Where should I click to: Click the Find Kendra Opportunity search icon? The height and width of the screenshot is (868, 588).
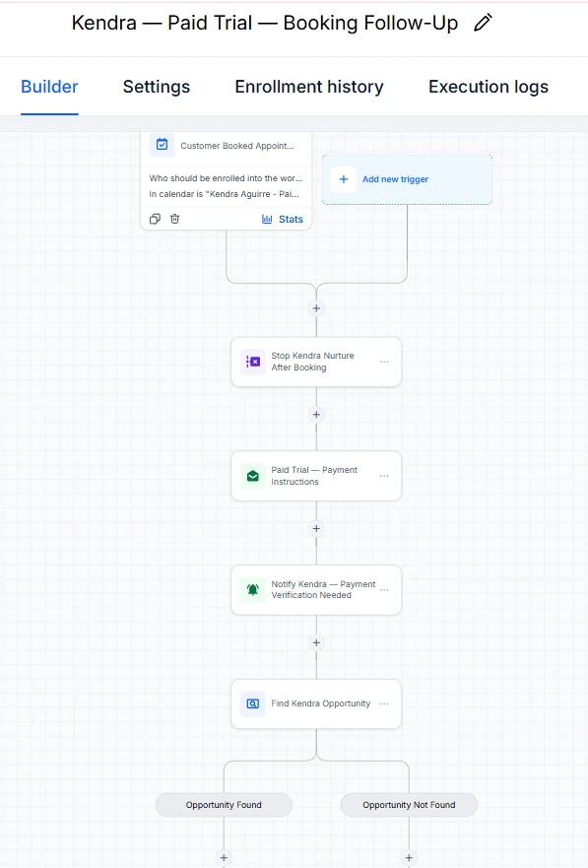tap(253, 703)
